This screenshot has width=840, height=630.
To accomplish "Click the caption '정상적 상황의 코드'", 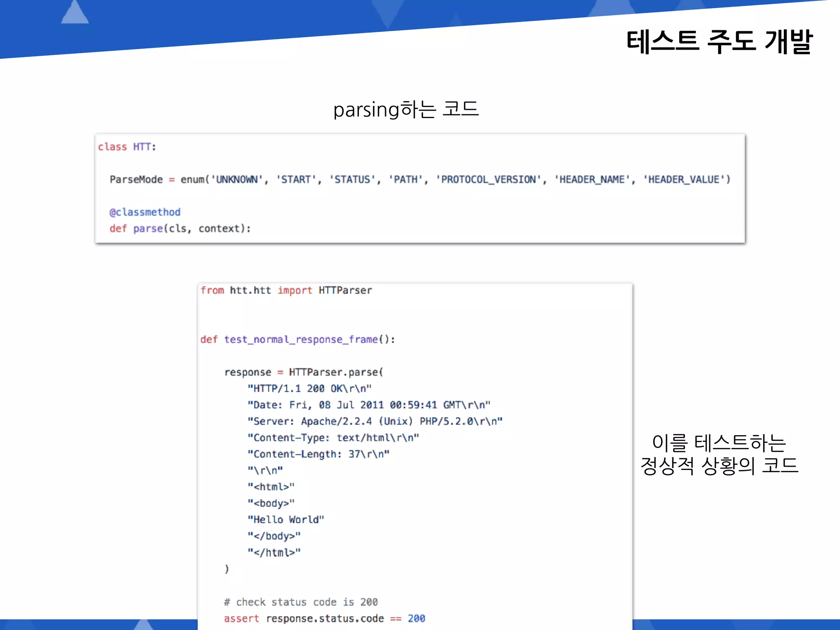I will (719, 466).
